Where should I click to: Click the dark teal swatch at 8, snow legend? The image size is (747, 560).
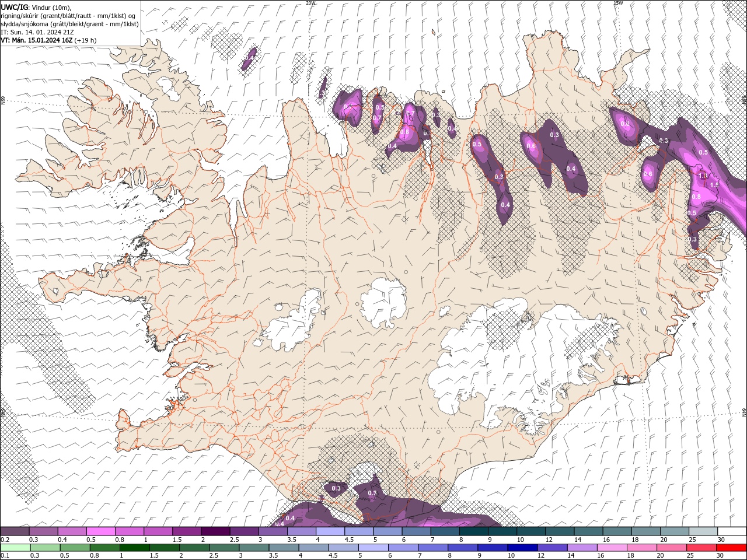point(473,531)
